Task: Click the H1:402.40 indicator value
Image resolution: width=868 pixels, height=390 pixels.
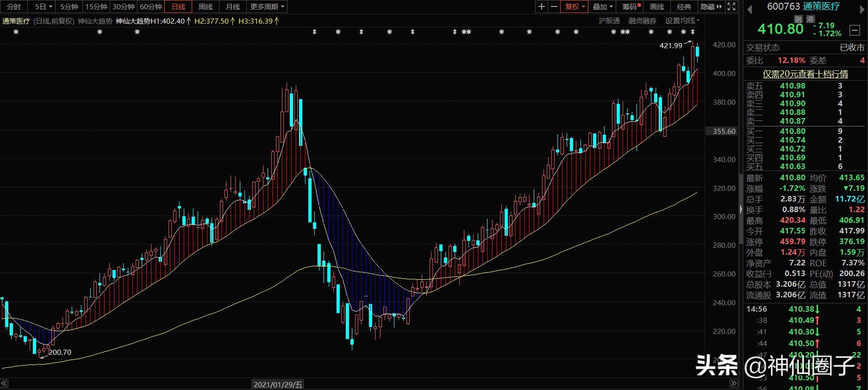Action: point(171,21)
